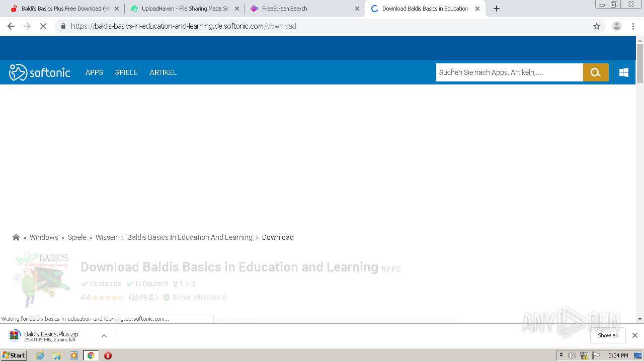Click the Softonic search input field

(509, 72)
